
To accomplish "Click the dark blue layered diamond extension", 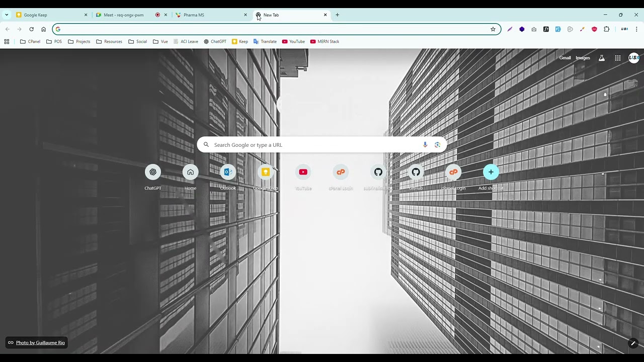I will 522,29.
